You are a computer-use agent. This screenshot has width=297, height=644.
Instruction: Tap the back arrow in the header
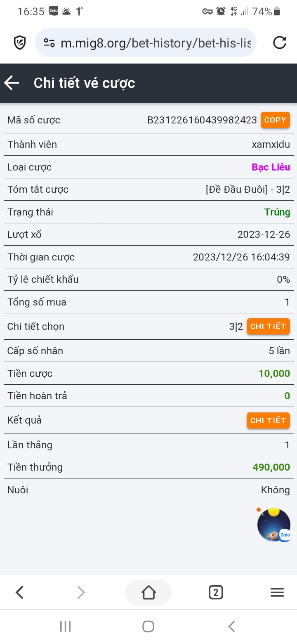(12, 83)
